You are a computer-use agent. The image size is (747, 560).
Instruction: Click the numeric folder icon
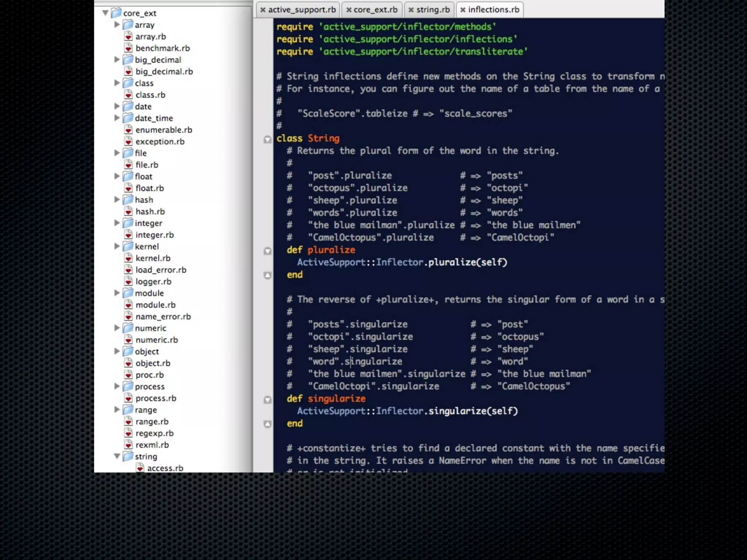tap(128, 328)
